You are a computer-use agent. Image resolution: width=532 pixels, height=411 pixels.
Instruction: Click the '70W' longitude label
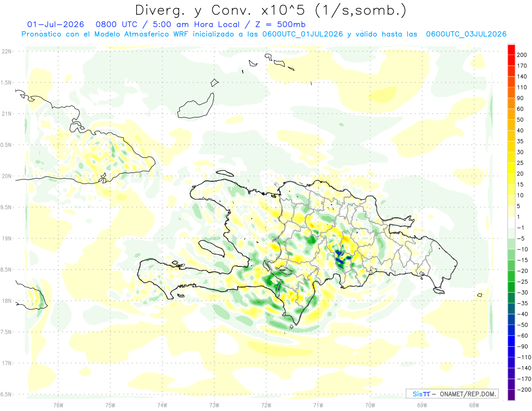point(370,405)
